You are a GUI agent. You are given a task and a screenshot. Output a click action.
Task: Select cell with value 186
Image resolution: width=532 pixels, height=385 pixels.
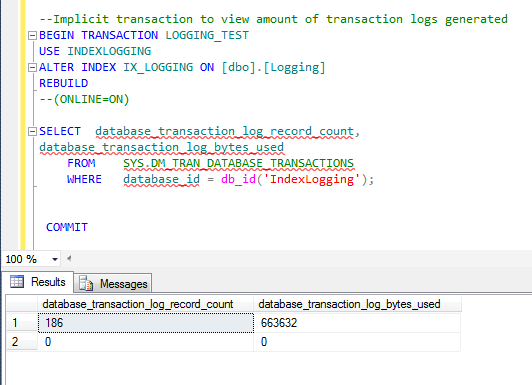(x=146, y=323)
